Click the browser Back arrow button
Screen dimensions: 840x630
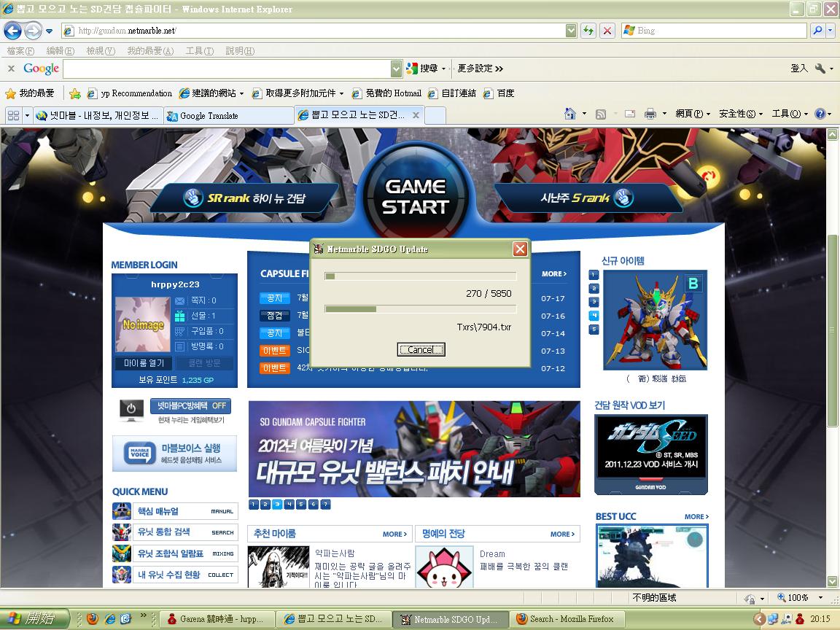(13, 31)
